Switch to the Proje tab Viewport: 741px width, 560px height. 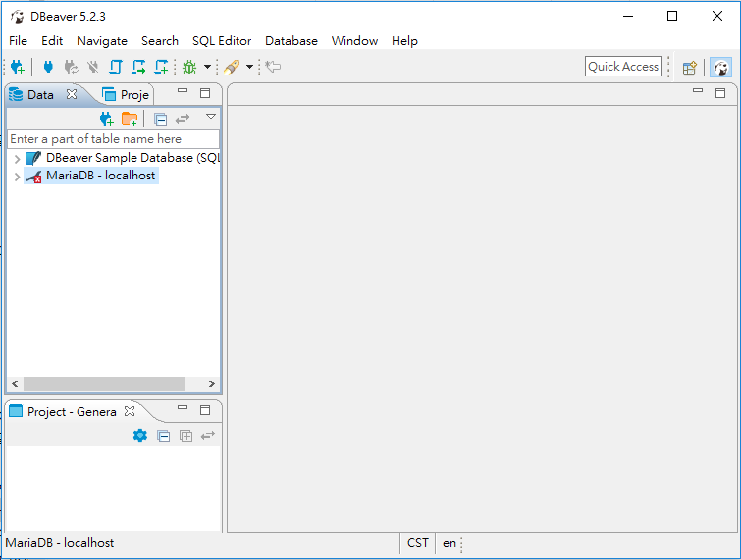click(x=127, y=95)
